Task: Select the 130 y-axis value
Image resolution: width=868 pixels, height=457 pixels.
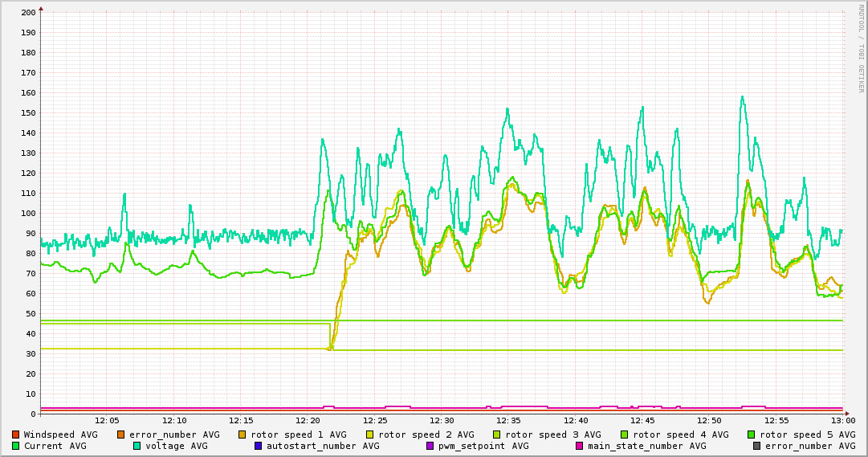Action: pos(29,153)
